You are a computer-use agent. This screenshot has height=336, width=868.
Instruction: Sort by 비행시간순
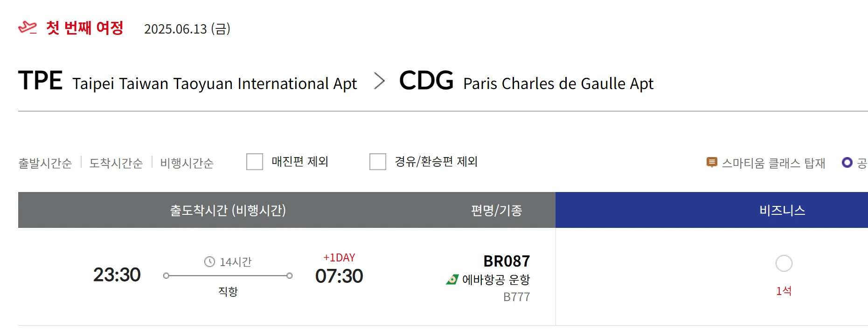[x=187, y=163]
